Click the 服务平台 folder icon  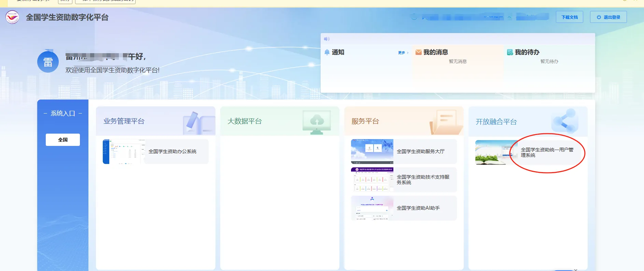[x=446, y=122]
